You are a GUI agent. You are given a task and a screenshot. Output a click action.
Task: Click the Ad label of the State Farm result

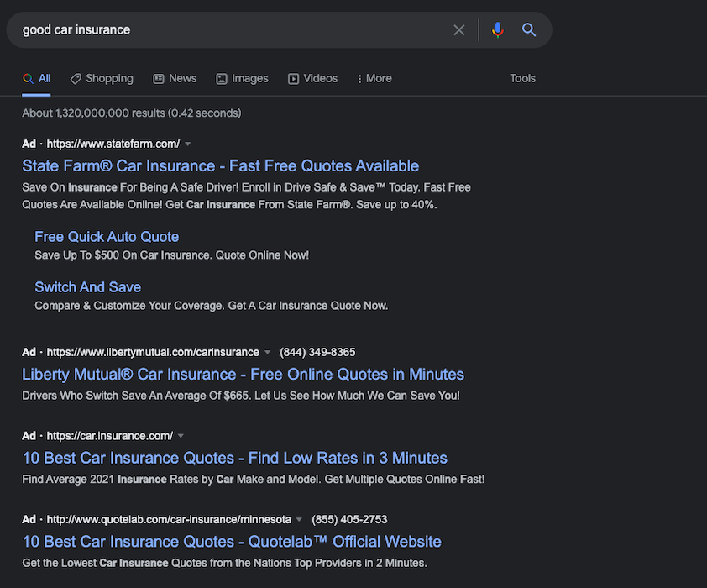(x=29, y=144)
